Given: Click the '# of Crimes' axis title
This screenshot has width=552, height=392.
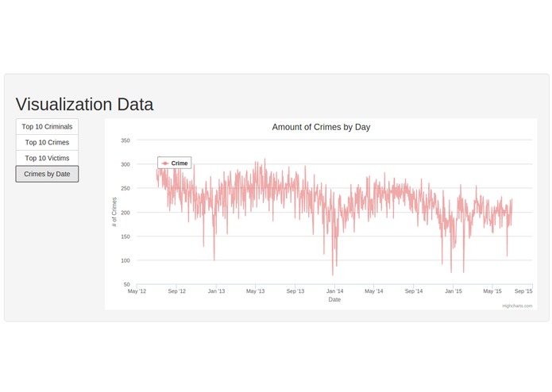Looking at the screenshot, I should tap(114, 212).
